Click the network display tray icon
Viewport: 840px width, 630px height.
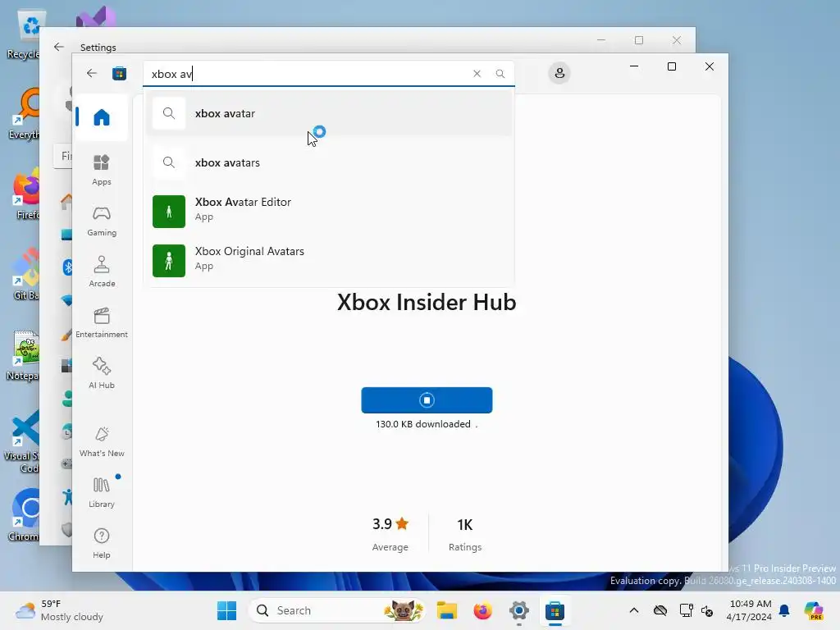[x=687, y=610]
